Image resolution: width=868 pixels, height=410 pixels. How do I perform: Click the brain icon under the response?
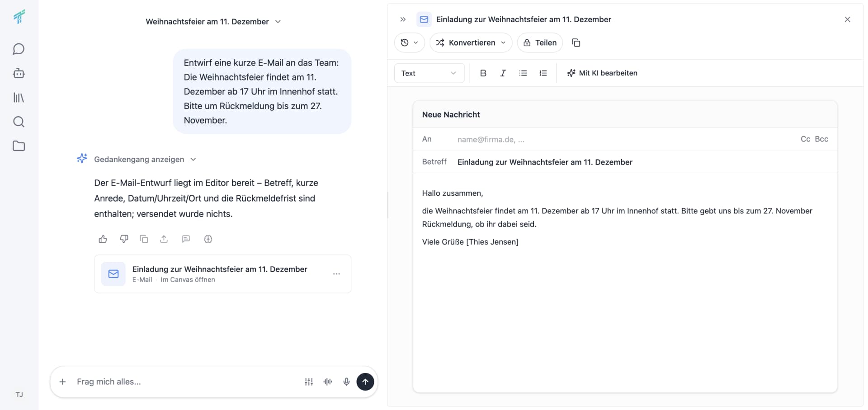[x=208, y=239]
